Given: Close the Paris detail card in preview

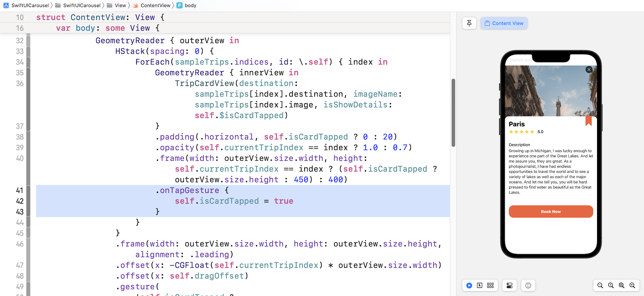Looking at the screenshot, I should click(x=589, y=69).
